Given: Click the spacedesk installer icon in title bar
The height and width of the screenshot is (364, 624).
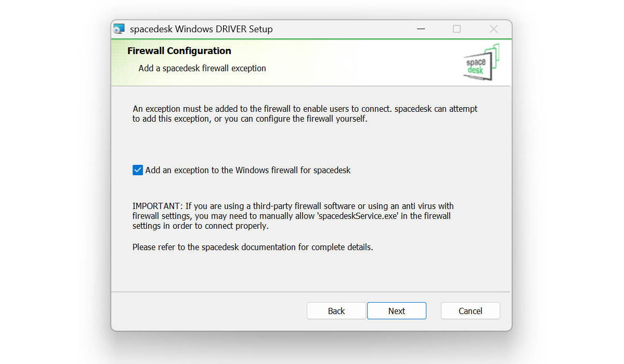Looking at the screenshot, I should coord(119,29).
